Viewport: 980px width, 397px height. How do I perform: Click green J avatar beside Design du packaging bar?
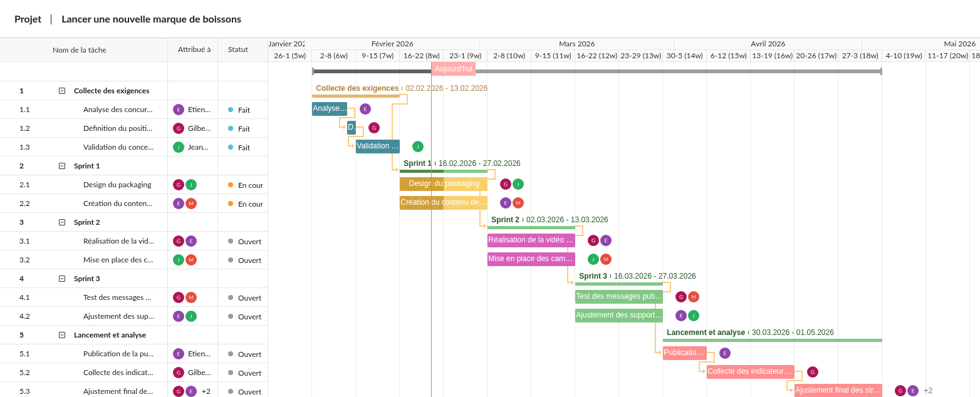(518, 184)
